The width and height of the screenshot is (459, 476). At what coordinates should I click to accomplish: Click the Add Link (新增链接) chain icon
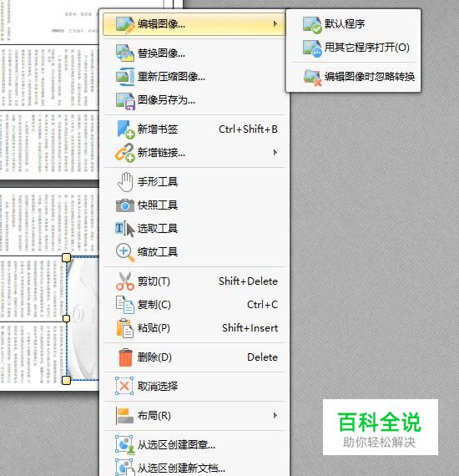(124, 153)
